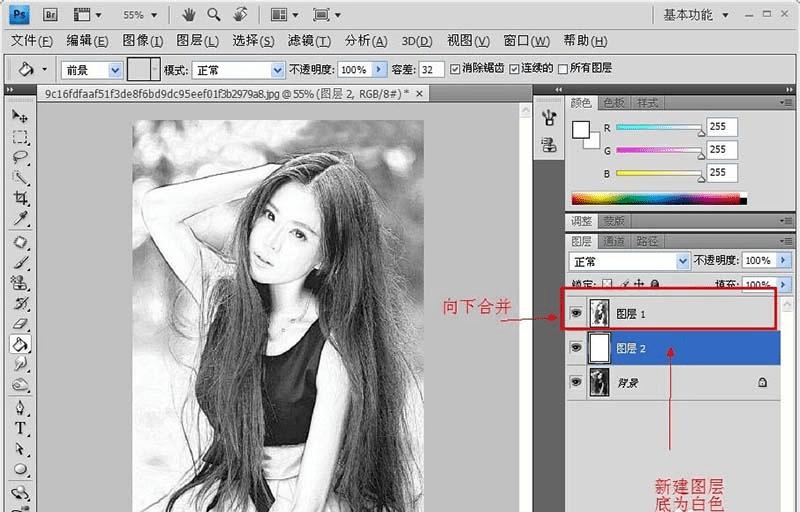Select the History Brush tool
Viewport: 800px width, 512px height.
click(x=20, y=303)
